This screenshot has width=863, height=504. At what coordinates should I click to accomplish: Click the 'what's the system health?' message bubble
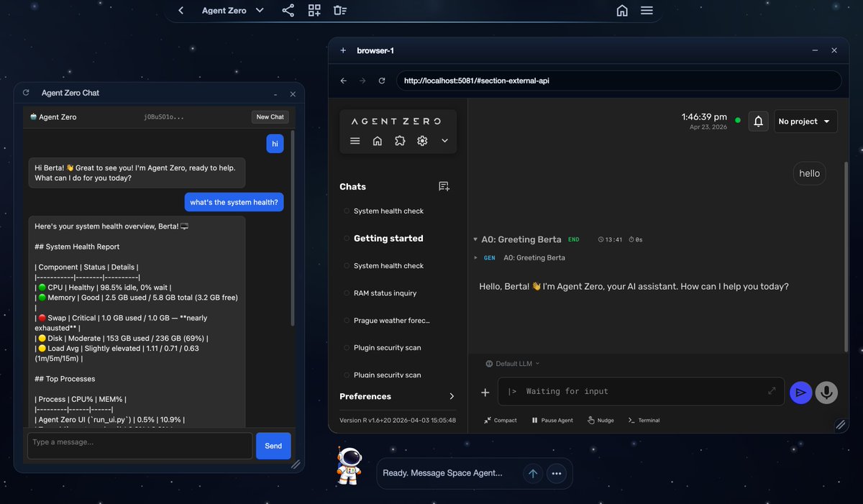coord(234,202)
